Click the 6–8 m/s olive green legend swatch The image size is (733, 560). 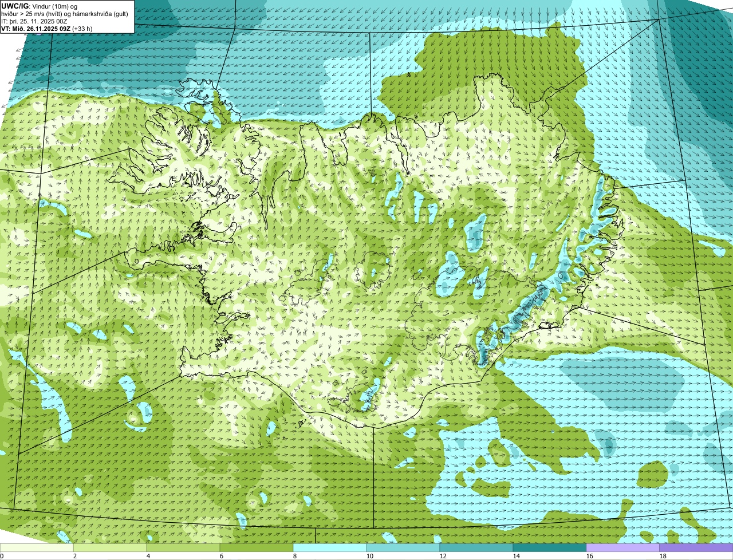[x=257, y=548]
